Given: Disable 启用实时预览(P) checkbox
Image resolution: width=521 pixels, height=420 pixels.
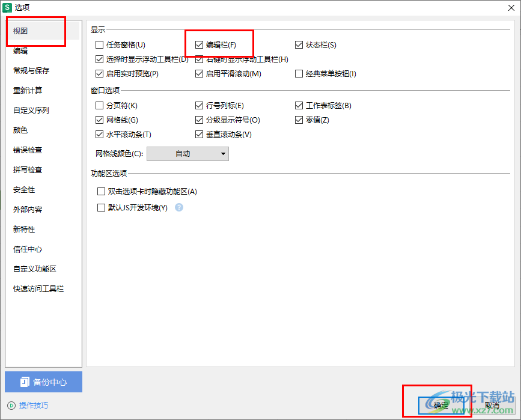Looking at the screenshot, I should [x=99, y=73].
